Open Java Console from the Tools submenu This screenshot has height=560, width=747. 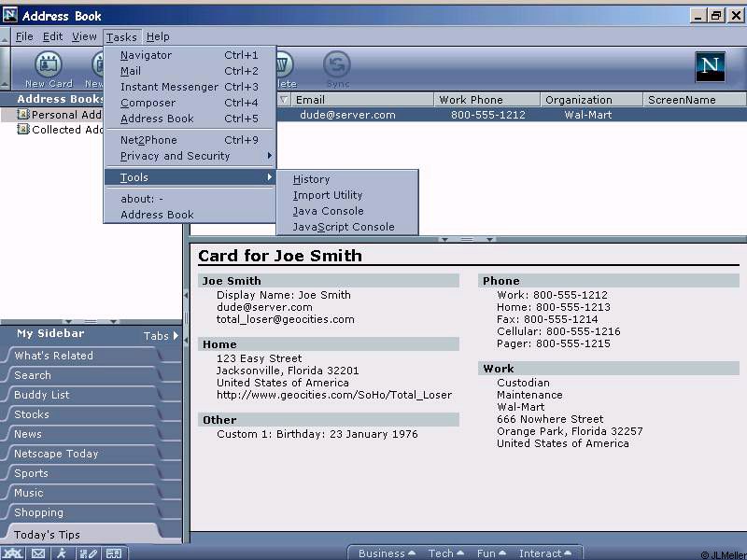(x=346, y=211)
